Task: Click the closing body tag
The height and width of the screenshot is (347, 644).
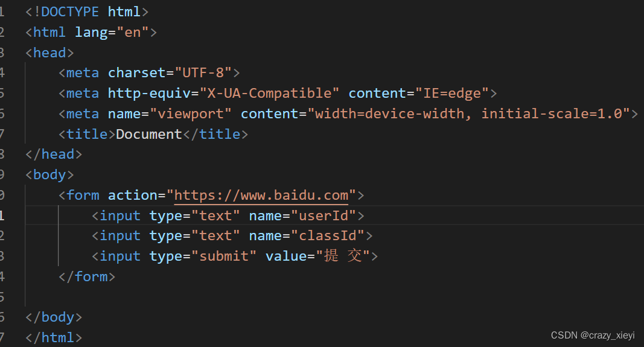Action: 54,317
